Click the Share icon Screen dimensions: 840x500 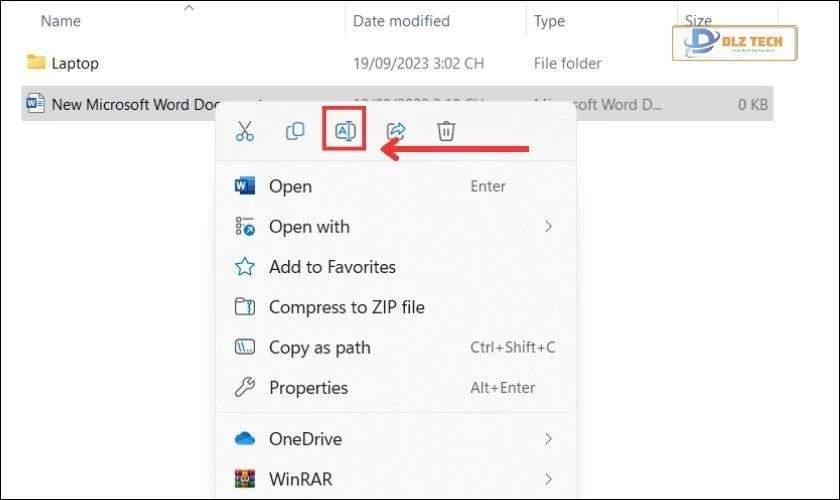396,131
